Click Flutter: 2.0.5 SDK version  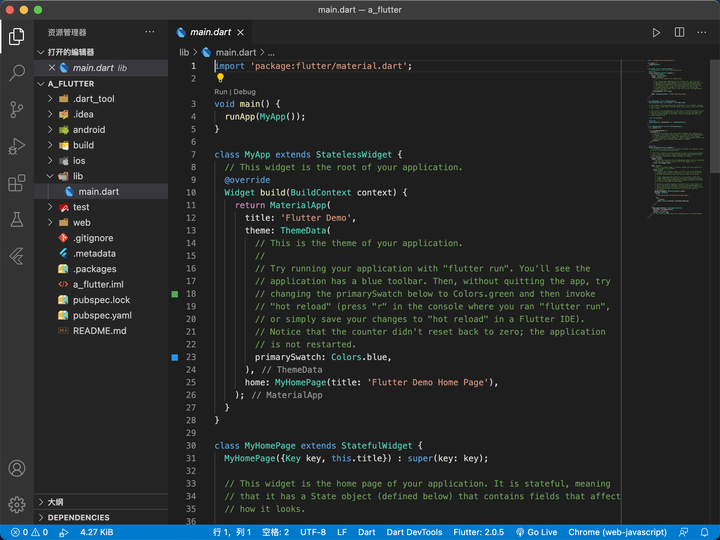(x=478, y=532)
